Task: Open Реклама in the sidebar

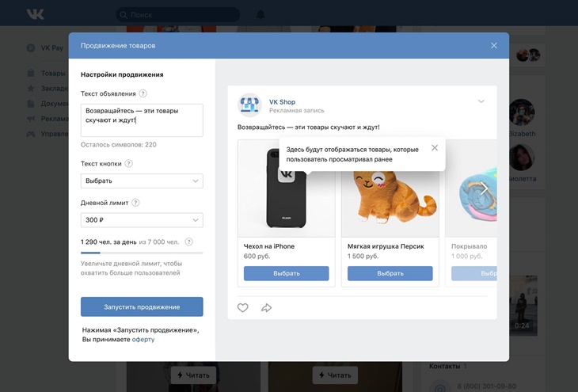Action: (55, 119)
